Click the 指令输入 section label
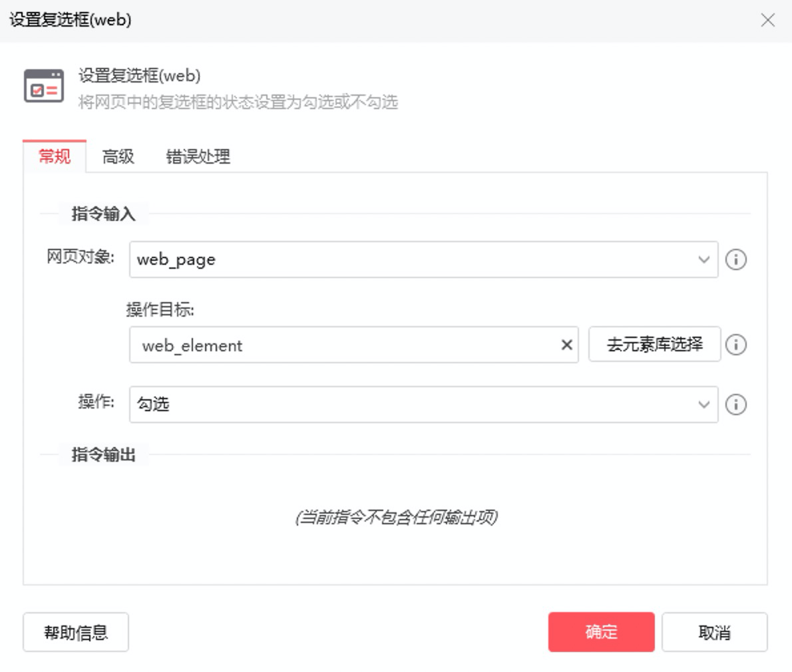The width and height of the screenshot is (792, 672). 104,214
